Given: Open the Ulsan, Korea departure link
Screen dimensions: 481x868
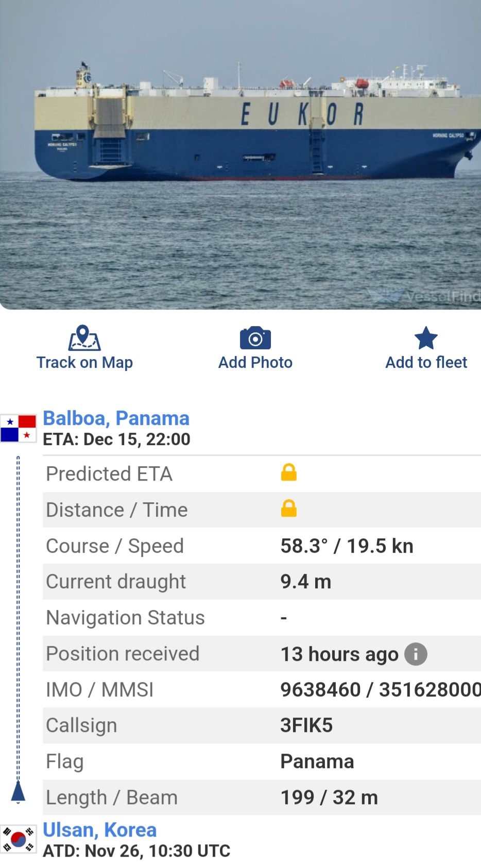Looking at the screenshot, I should tap(99, 830).
